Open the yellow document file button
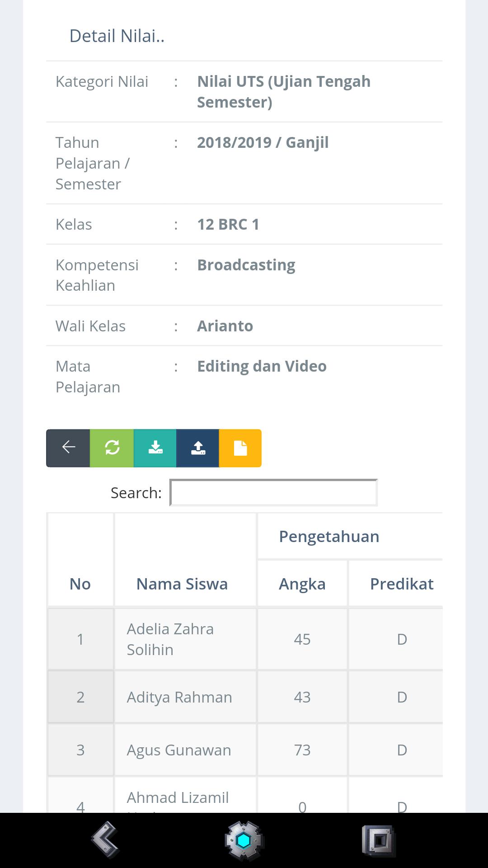Image resolution: width=488 pixels, height=868 pixels. point(240,448)
